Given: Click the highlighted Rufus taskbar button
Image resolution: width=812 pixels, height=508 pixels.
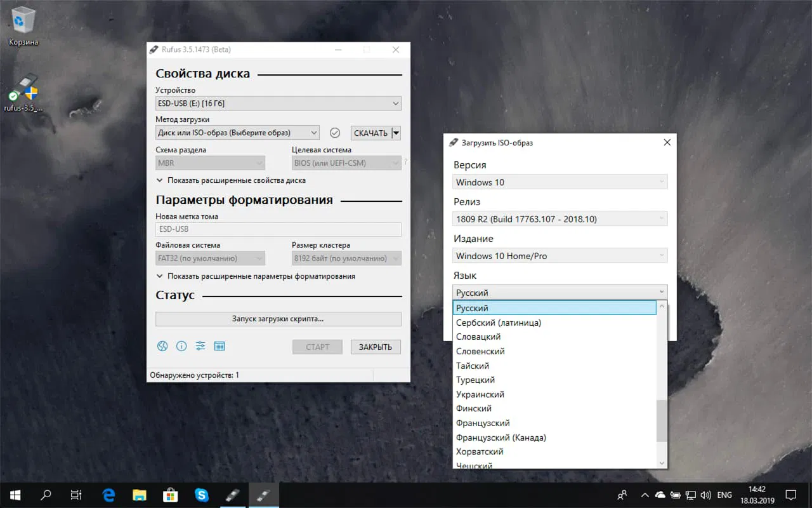Looking at the screenshot, I should click(263, 495).
